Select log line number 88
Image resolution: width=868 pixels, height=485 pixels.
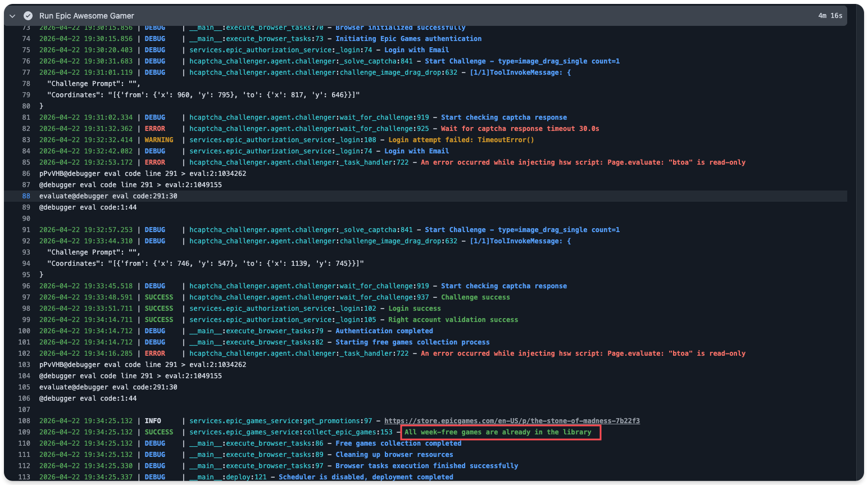pyautogui.click(x=26, y=196)
